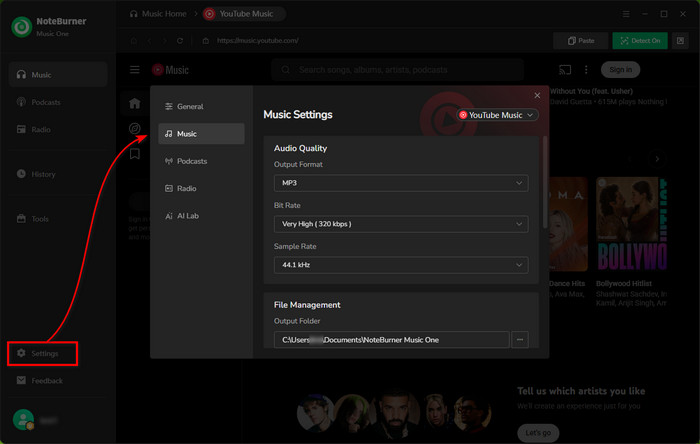
Task: Click the NoteBurner logo icon
Action: [21, 27]
